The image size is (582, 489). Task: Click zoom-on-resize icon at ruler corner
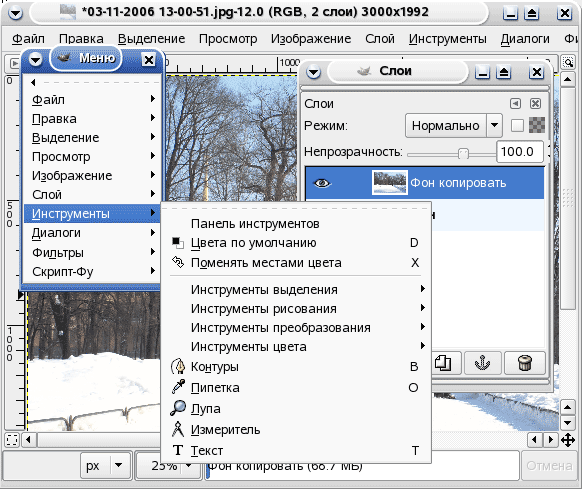pos(568,62)
